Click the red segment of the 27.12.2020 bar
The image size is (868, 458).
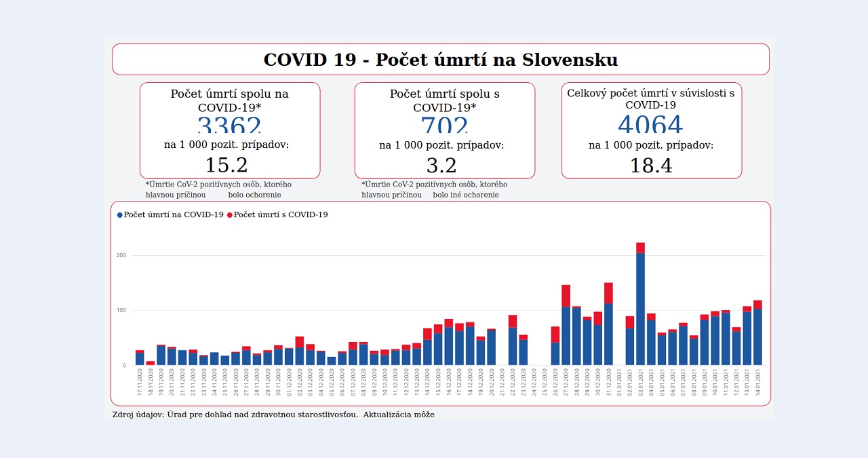pyautogui.click(x=566, y=296)
